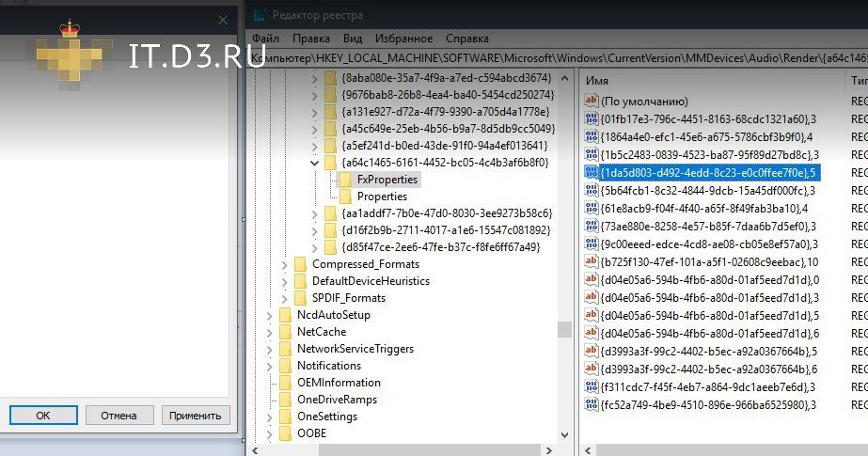Click the Properties subkey folder icon
Screen dimensions: 868x456
[345, 197]
